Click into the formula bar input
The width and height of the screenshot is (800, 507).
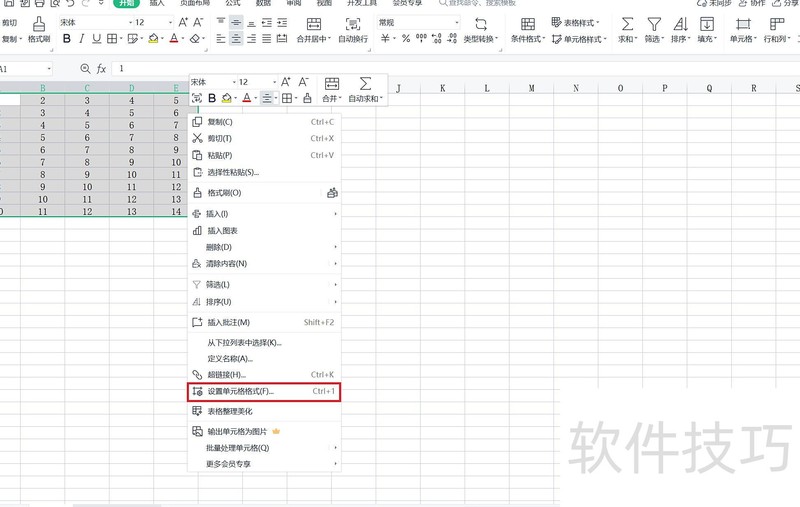pos(454,69)
